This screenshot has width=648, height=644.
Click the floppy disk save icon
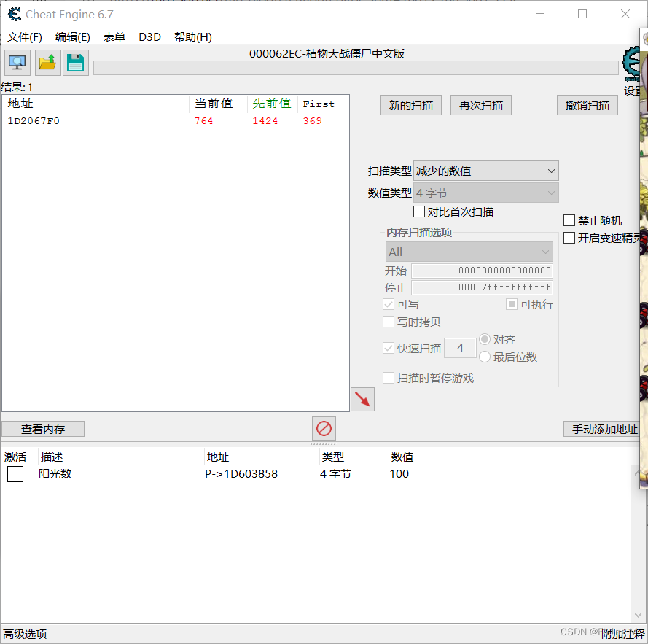point(76,63)
